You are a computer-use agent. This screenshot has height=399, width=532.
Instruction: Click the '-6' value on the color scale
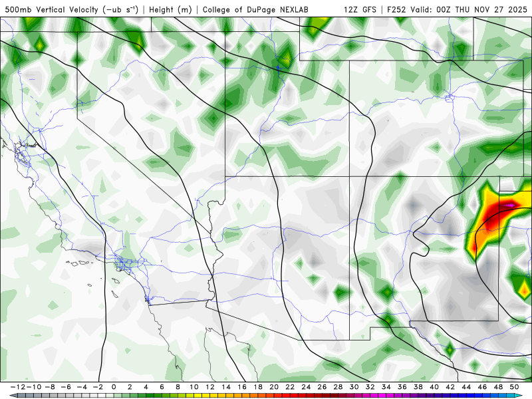click(66, 387)
